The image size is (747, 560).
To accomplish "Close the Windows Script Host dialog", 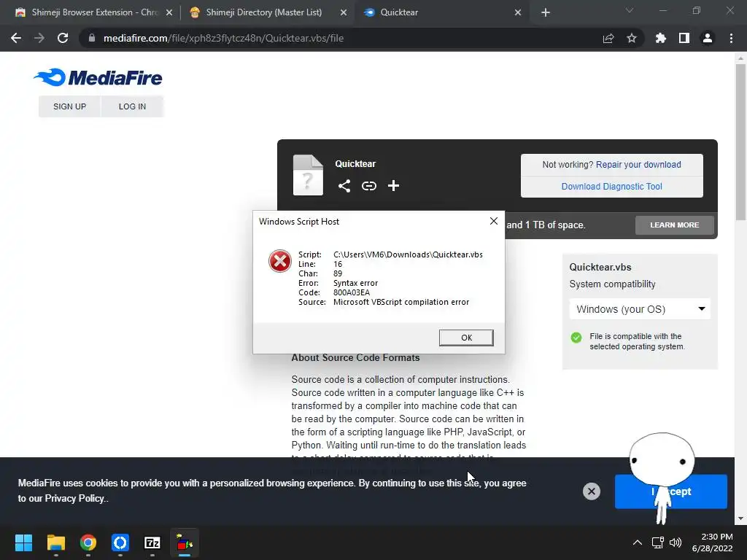I will (494, 221).
